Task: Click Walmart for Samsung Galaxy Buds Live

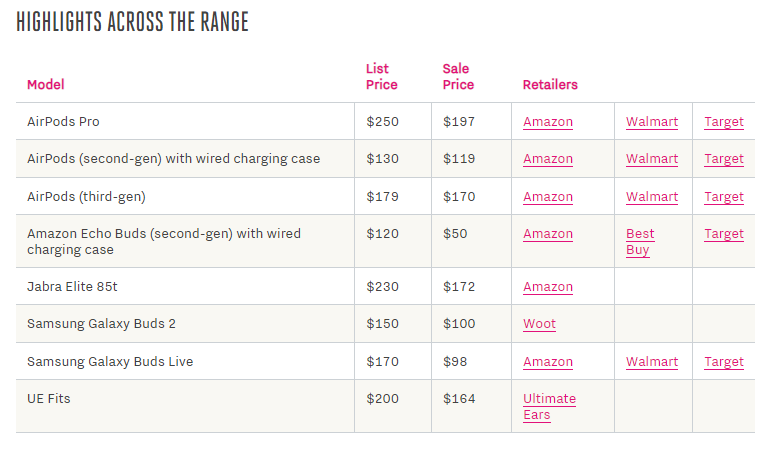Action: click(x=652, y=362)
